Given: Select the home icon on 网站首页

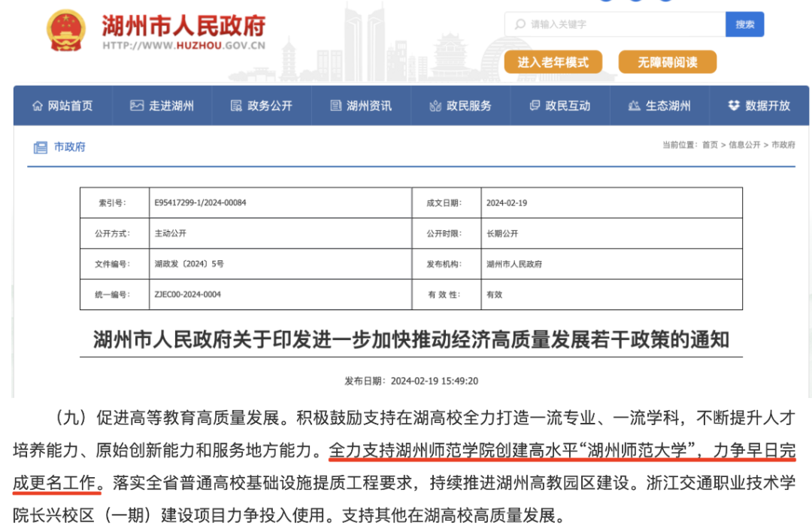Looking at the screenshot, I should [x=36, y=105].
